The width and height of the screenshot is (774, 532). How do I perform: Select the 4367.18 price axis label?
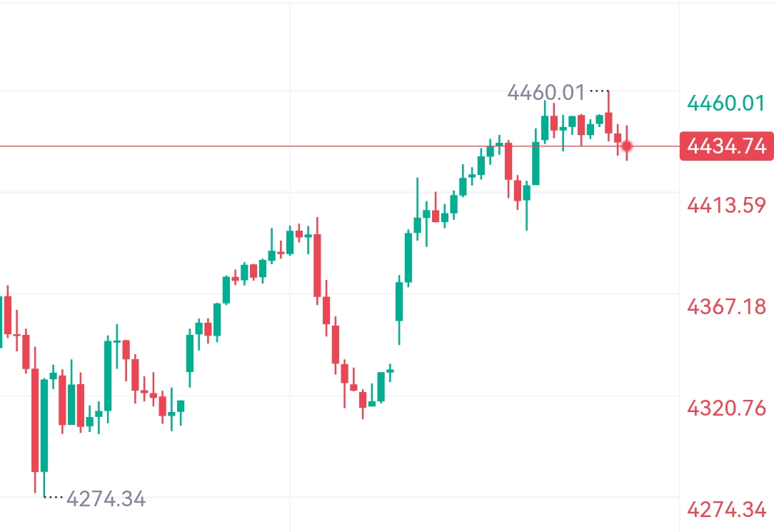pos(725,307)
